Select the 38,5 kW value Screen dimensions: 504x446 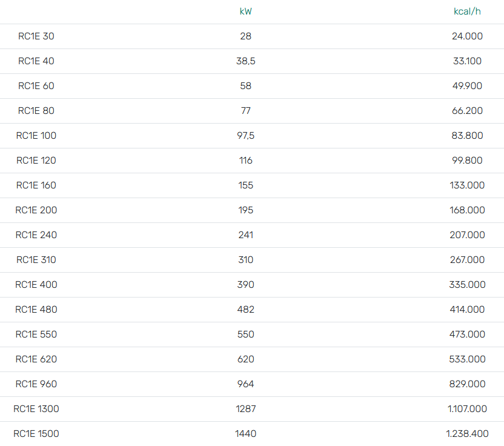[x=245, y=61]
